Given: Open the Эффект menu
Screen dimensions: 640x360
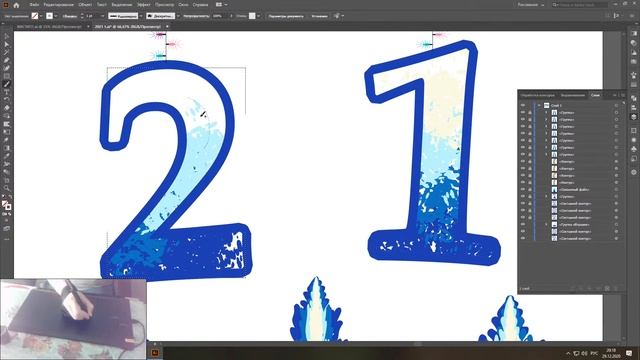Looking at the screenshot, I should (x=144, y=5).
